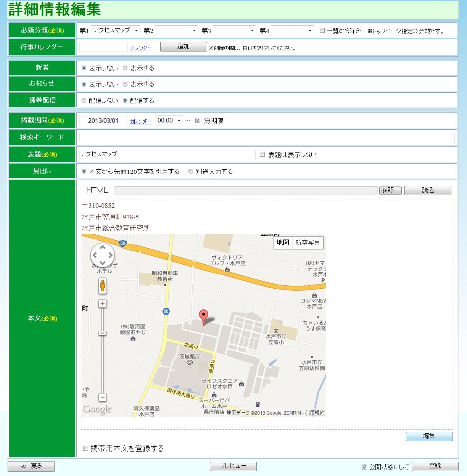Click the map zoom in plus button

click(102, 304)
